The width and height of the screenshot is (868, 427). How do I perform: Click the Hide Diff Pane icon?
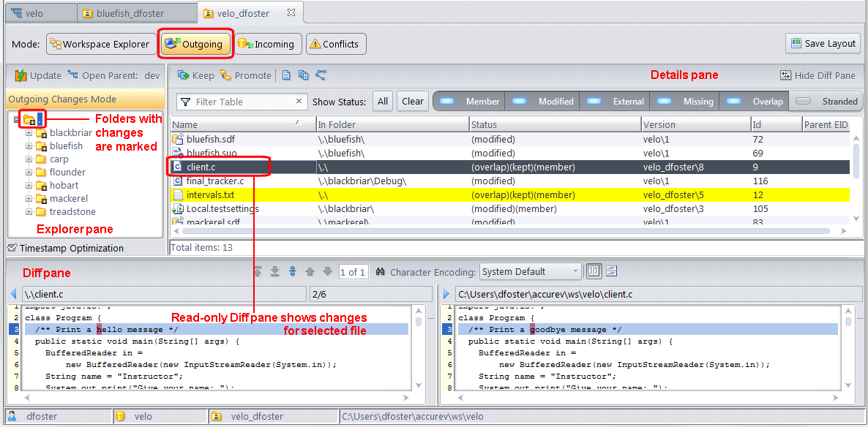tap(786, 75)
